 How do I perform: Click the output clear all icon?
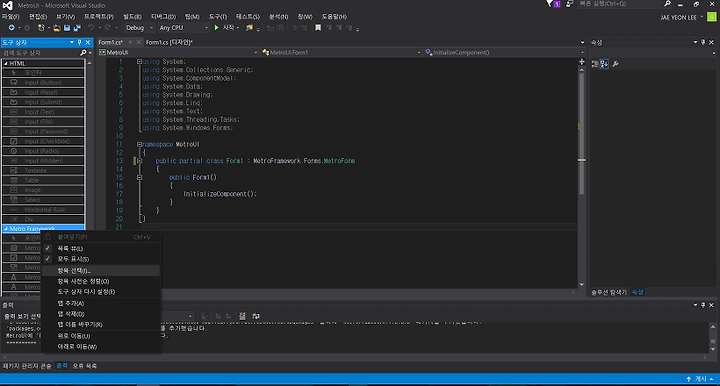(x=242, y=316)
